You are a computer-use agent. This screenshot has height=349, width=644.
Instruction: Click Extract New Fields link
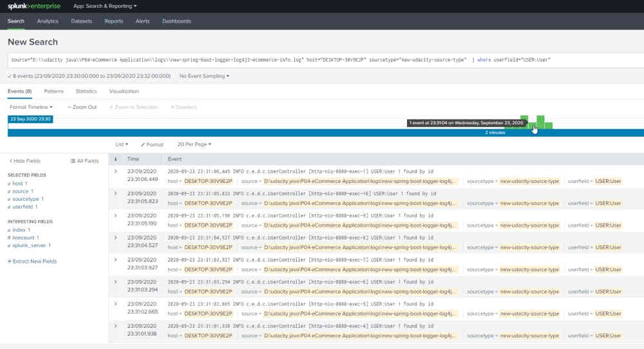click(32, 261)
